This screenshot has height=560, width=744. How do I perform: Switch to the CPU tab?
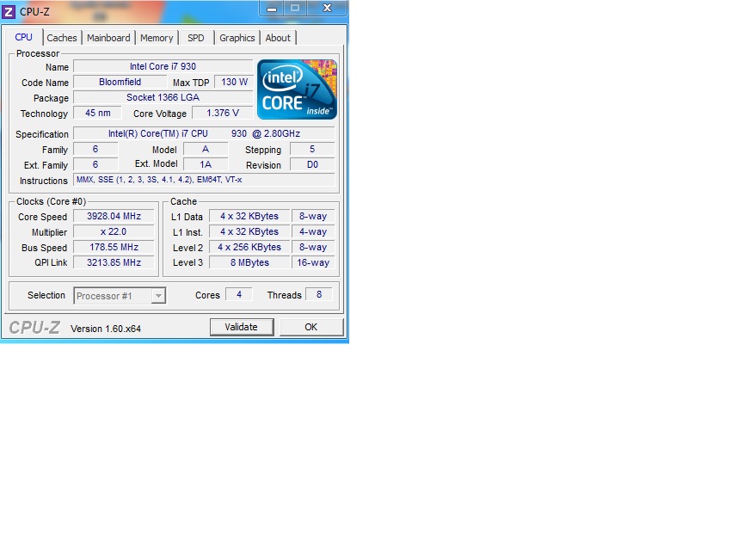tap(24, 37)
